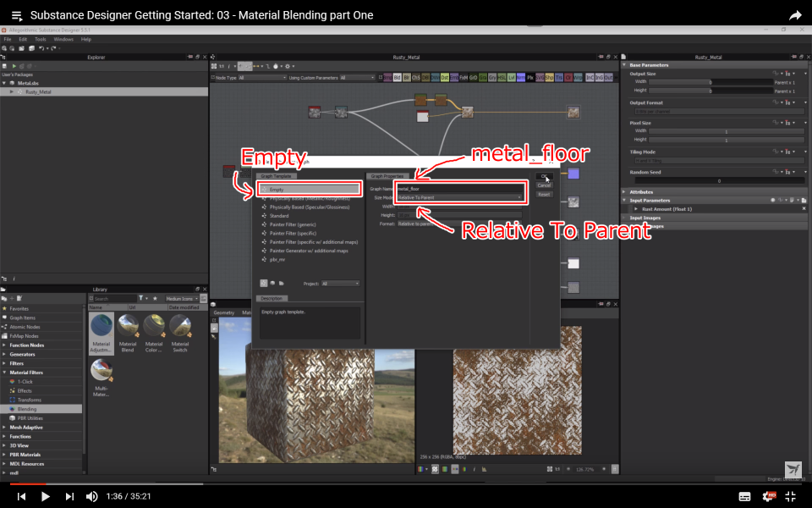This screenshot has width=812, height=508.
Task: Open the Size Mode dropdown
Action: [x=458, y=197]
